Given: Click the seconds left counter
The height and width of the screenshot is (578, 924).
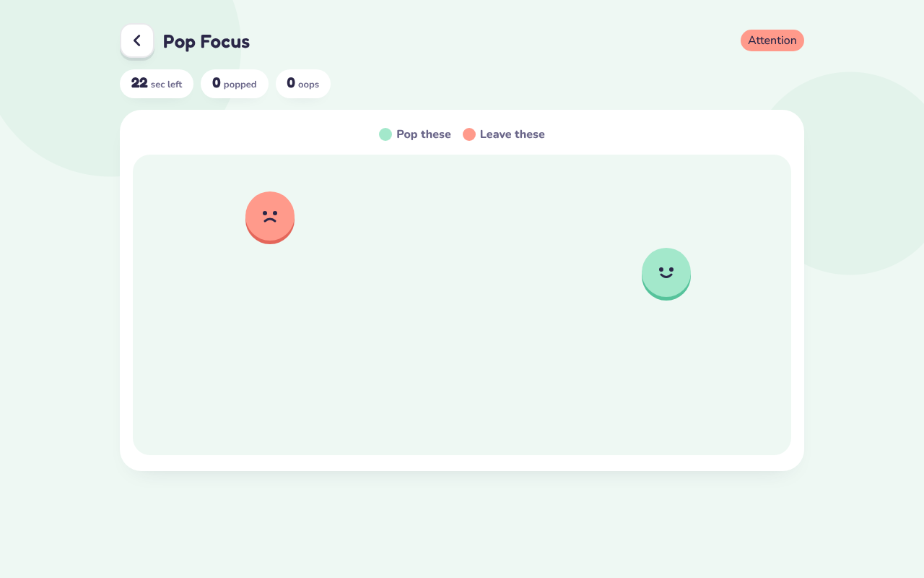Looking at the screenshot, I should tap(157, 84).
